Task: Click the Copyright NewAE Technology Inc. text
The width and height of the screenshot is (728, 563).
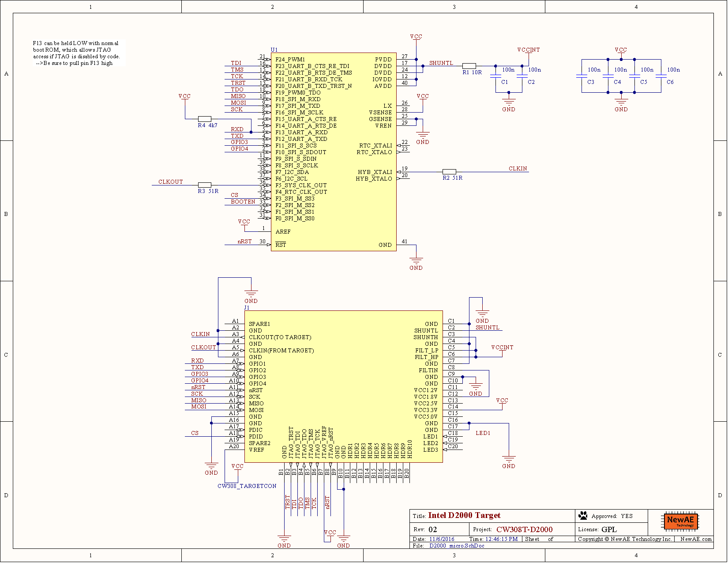Action: (625, 539)
